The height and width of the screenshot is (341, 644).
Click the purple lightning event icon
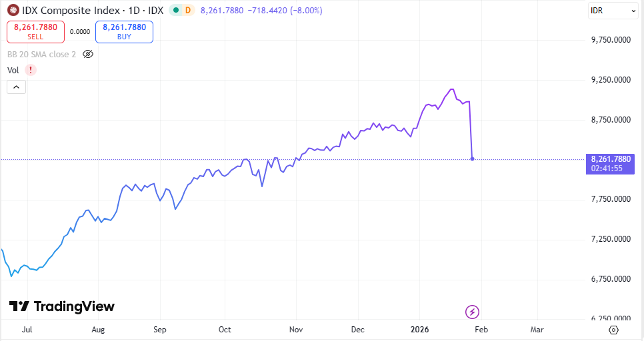[x=473, y=311]
